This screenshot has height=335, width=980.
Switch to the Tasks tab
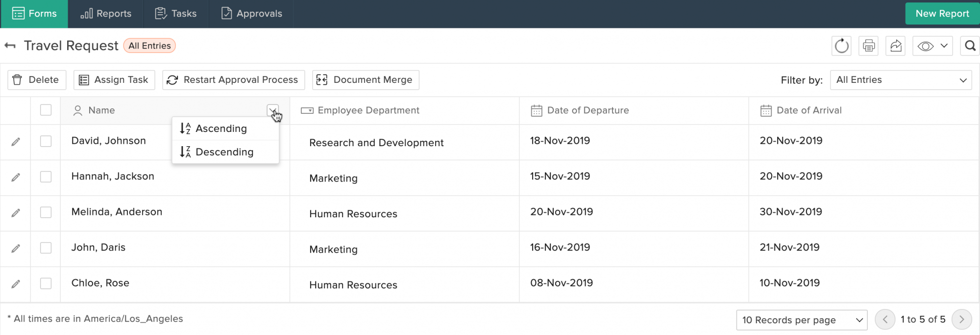(x=176, y=14)
